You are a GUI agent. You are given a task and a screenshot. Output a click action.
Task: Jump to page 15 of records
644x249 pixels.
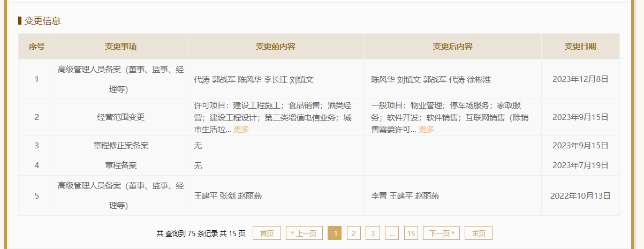[x=411, y=233]
